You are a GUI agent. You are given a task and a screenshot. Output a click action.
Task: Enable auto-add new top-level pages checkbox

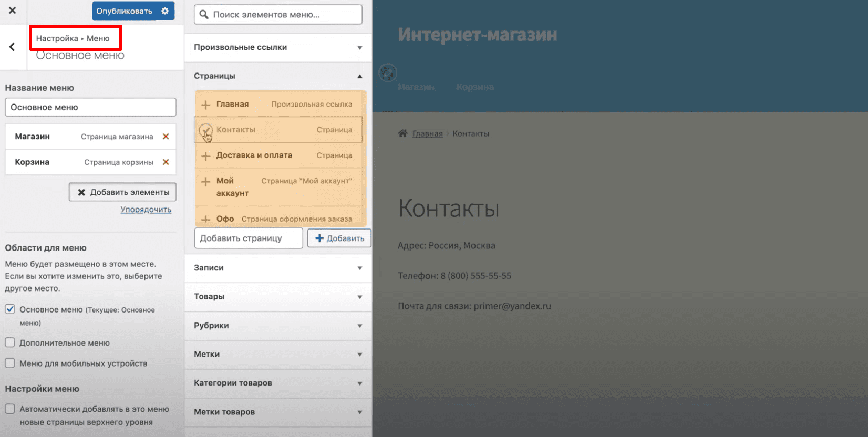(x=10, y=409)
